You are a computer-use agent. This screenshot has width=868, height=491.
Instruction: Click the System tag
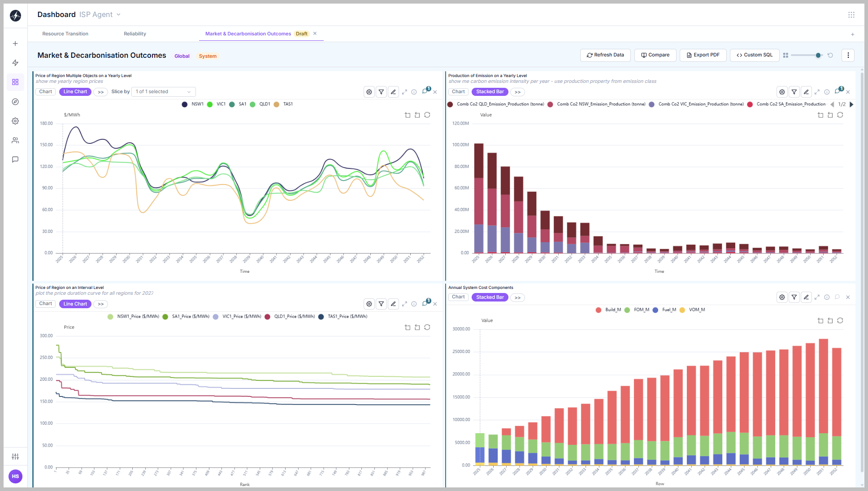(208, 56)
